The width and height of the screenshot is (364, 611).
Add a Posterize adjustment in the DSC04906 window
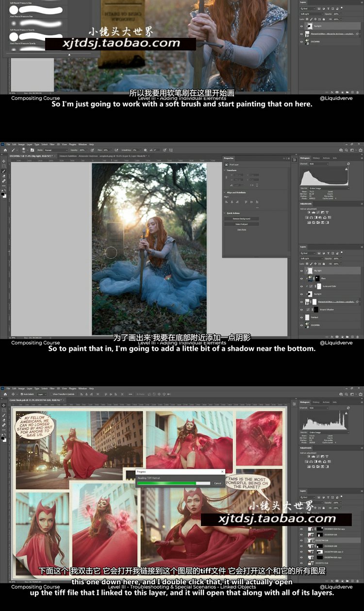pos(314,223)
